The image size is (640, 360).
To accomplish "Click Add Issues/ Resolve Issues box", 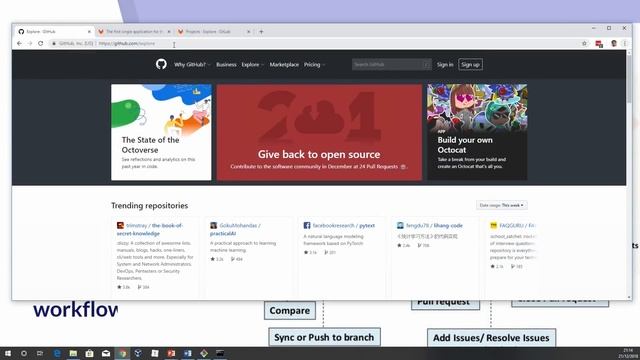I will click(x=491, y=338).
